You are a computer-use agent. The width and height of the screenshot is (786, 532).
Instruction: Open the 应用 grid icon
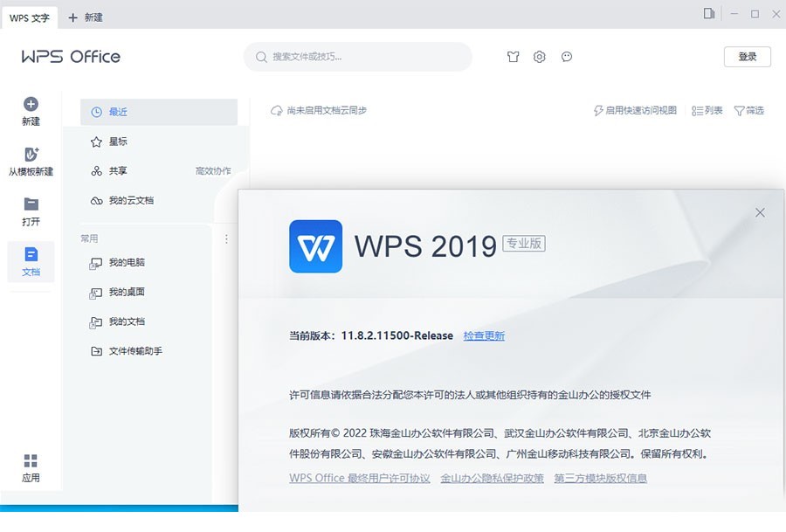click(x=31, y=460)
